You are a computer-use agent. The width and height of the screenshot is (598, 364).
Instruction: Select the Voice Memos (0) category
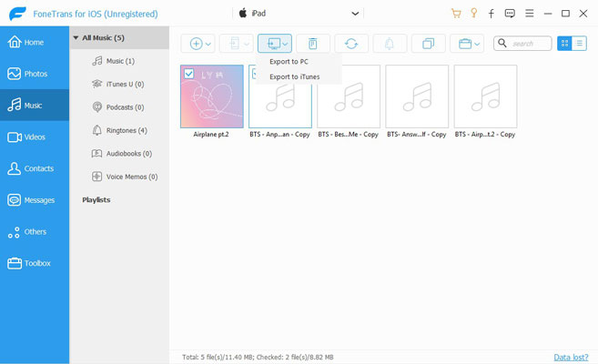pos(119,177)
